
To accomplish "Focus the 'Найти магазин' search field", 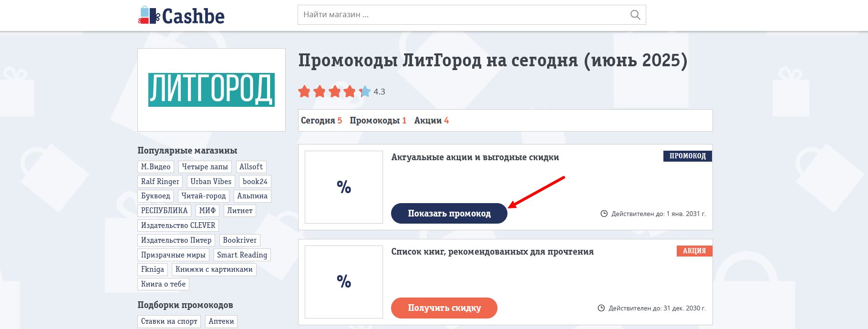I will pyautogui.click(x=472, y=15).
